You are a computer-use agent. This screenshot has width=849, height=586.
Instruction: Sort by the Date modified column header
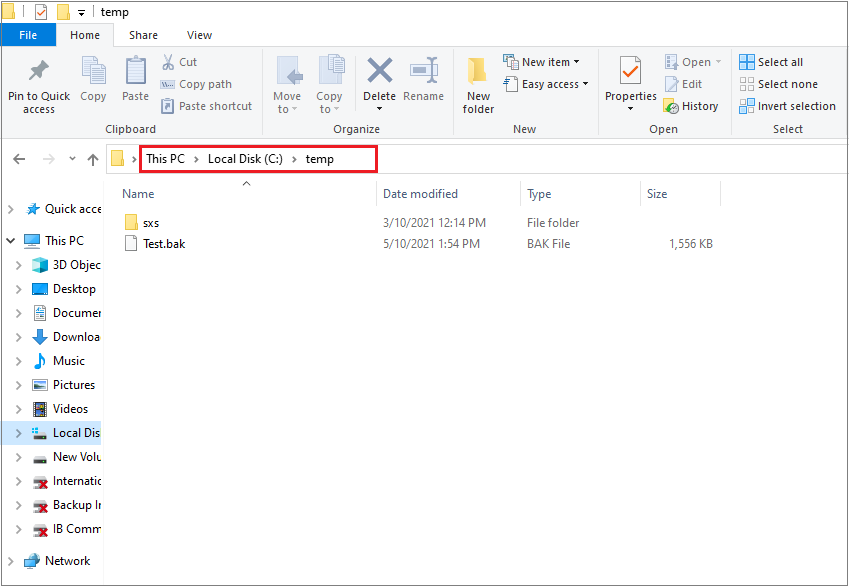(x=420, y=194)
